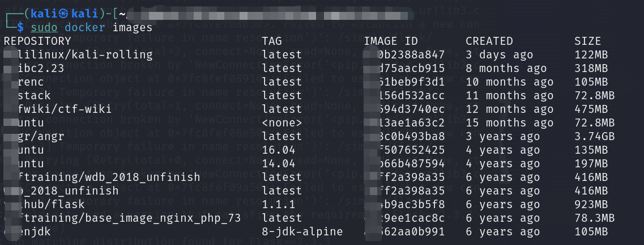This screenshot has height=245, width=644.
Task: Click the SIZE column header
Action: 587,41
